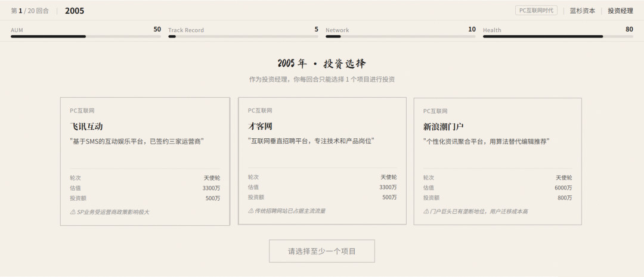This screenshot has height=277, width=644.
Task: Click the Network progress bar
Action: 401,36
